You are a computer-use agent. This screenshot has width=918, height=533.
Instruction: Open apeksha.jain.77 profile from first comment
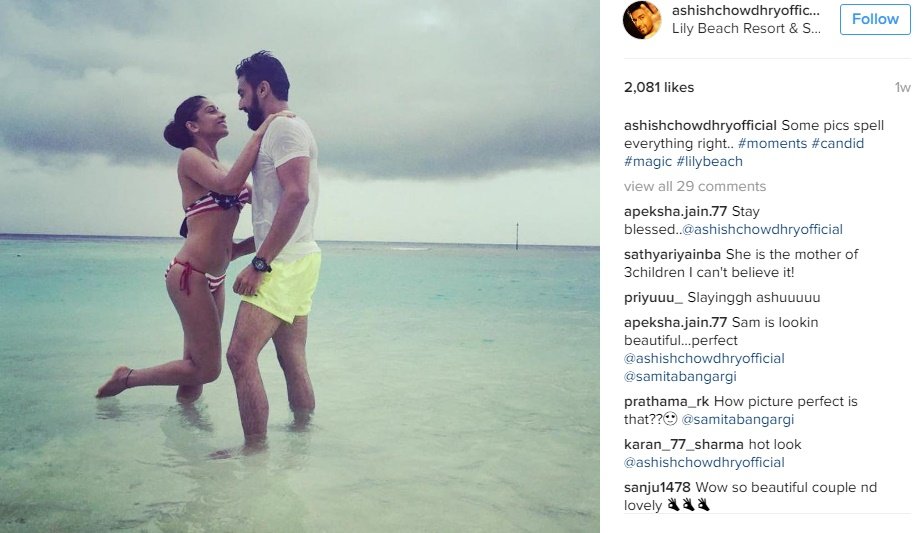tap(675, 211)
